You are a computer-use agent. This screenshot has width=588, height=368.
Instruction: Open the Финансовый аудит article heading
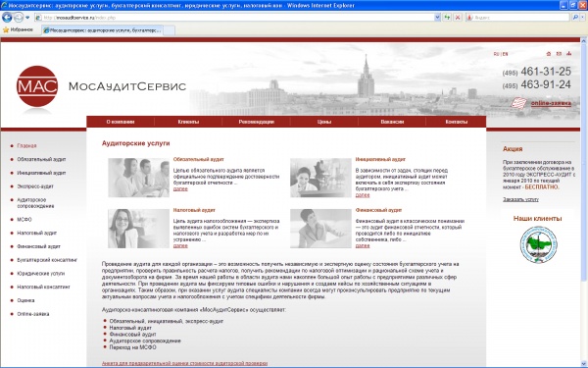(378, 210)
